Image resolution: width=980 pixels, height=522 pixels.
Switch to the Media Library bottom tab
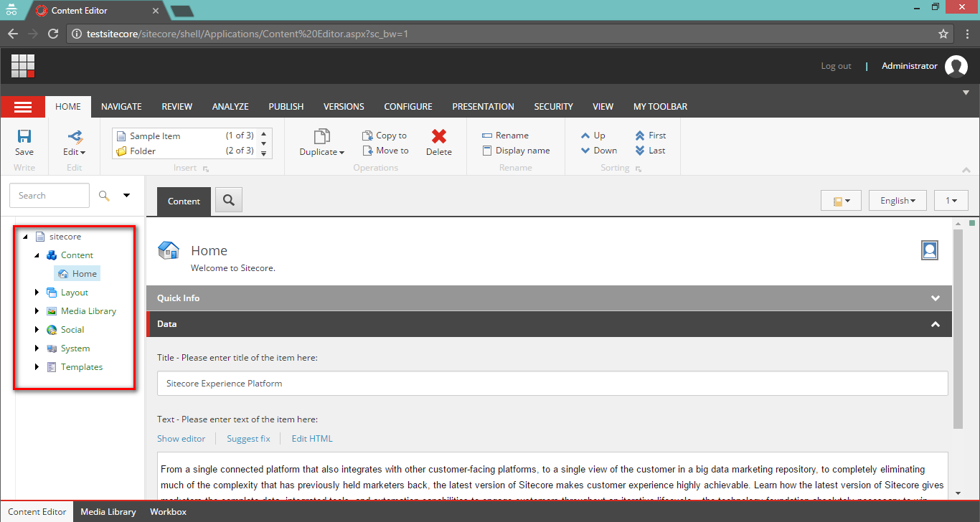tap(108, 512)
